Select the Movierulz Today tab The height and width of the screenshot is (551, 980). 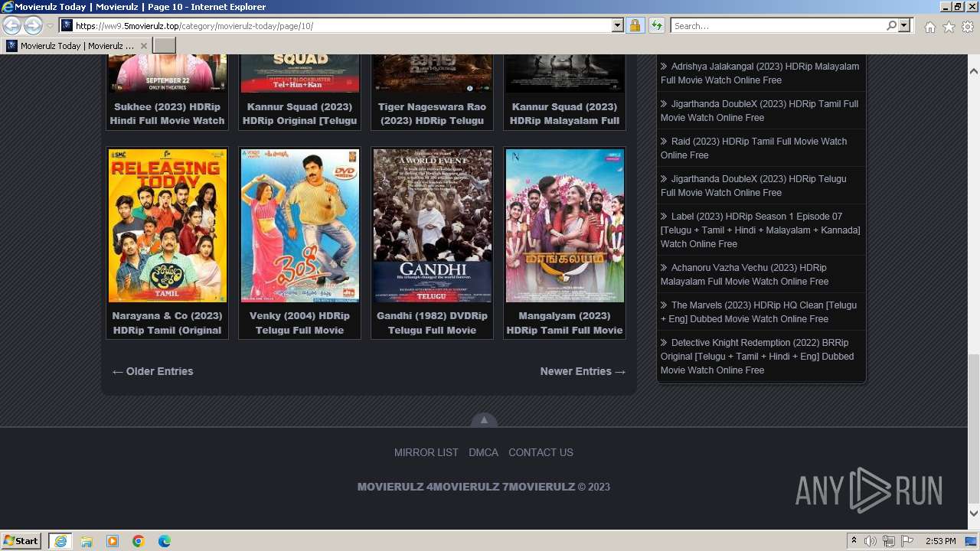click(77, 46)
